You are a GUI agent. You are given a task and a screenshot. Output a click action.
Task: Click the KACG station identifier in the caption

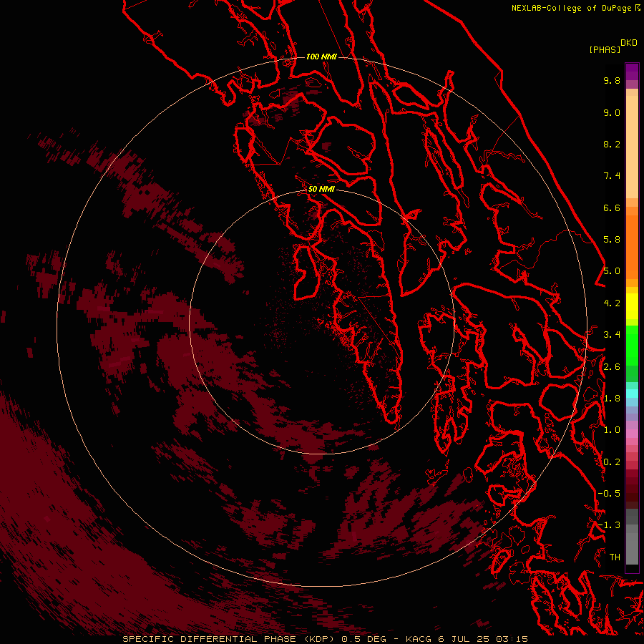point(418,639)
